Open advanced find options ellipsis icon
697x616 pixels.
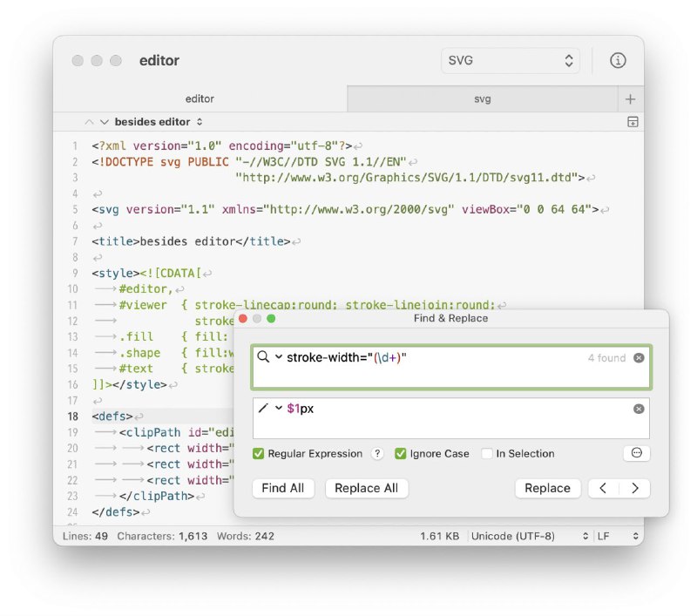(x=635, y=453)
